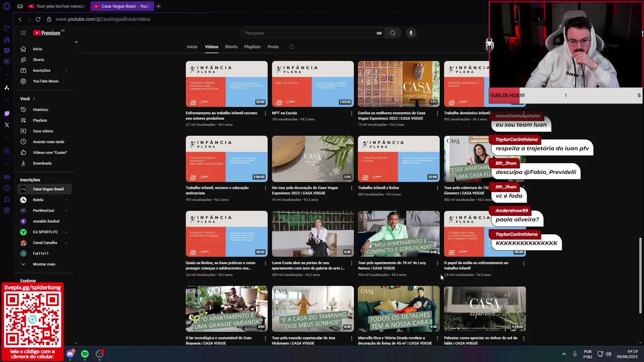The width and height of the screenshot is (644, 362).
Task: Open the on-screen keyboard icon in search box
Action: pos(379,33)
